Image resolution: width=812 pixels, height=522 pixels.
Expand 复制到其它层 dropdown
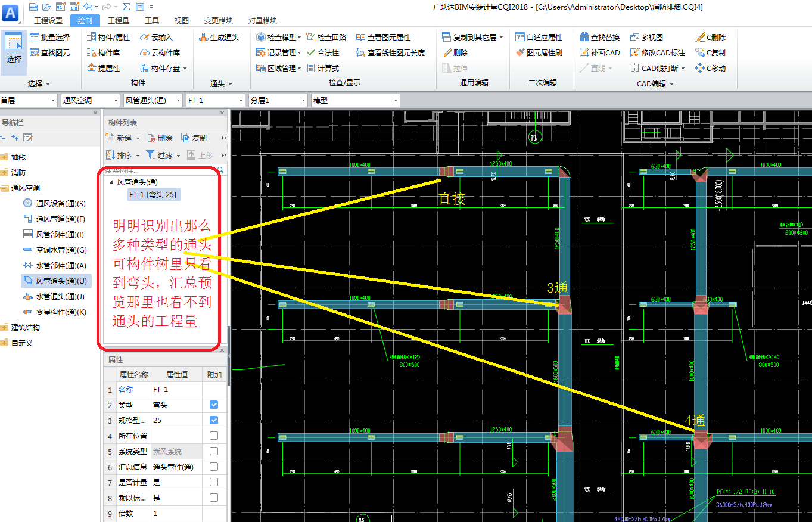point(501,37)
